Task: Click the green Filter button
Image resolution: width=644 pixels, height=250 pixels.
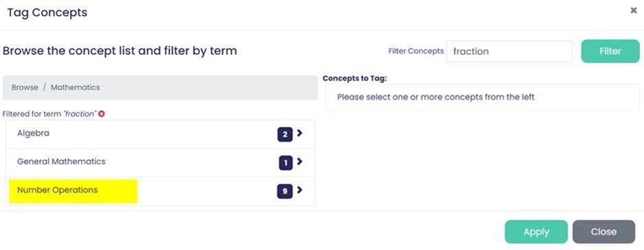Action: [x=610, y=52]
